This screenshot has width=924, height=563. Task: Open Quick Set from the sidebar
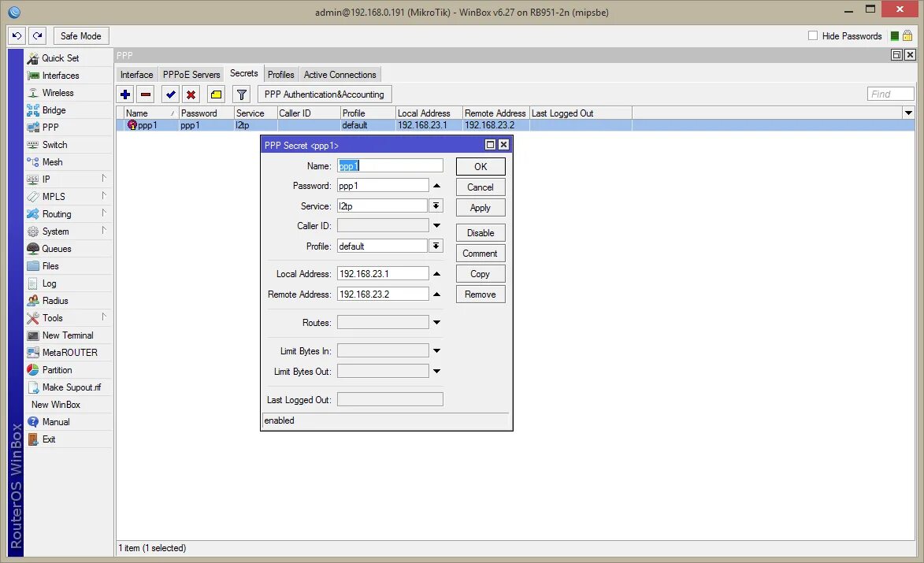[69, 57]
